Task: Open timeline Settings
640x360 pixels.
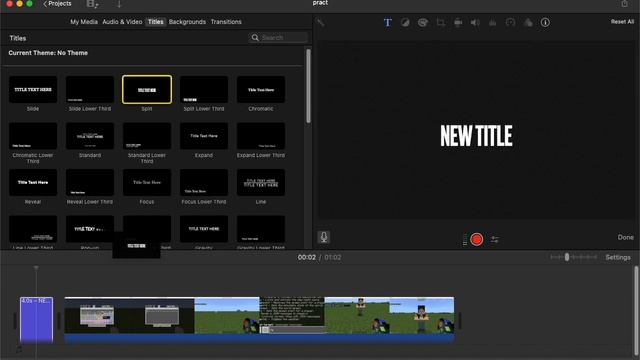Action: tap(618, 257)
